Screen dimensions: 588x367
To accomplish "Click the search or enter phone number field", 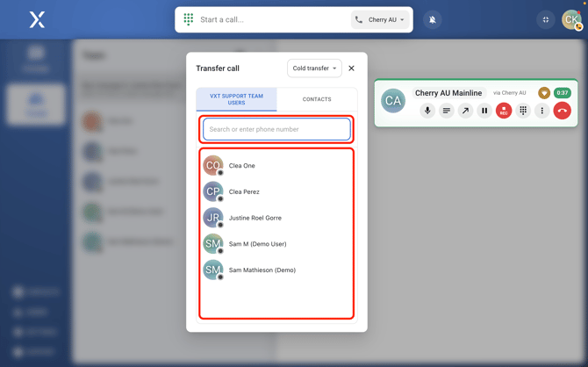I will 276,129.
